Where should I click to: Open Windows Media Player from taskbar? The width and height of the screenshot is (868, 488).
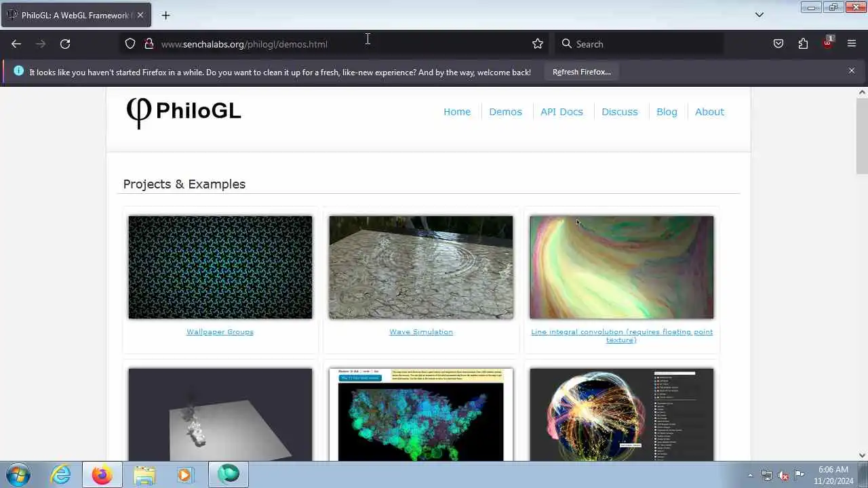[x=184, y=474]
